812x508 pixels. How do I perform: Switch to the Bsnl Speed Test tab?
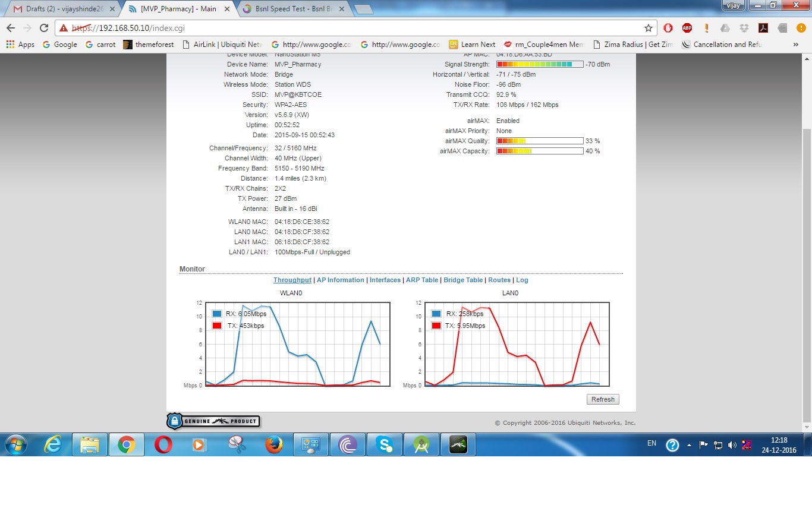(x=291, y=9)
